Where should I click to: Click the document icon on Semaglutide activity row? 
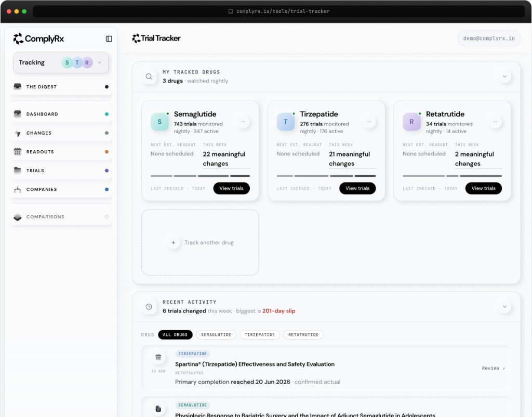point(158,409)
